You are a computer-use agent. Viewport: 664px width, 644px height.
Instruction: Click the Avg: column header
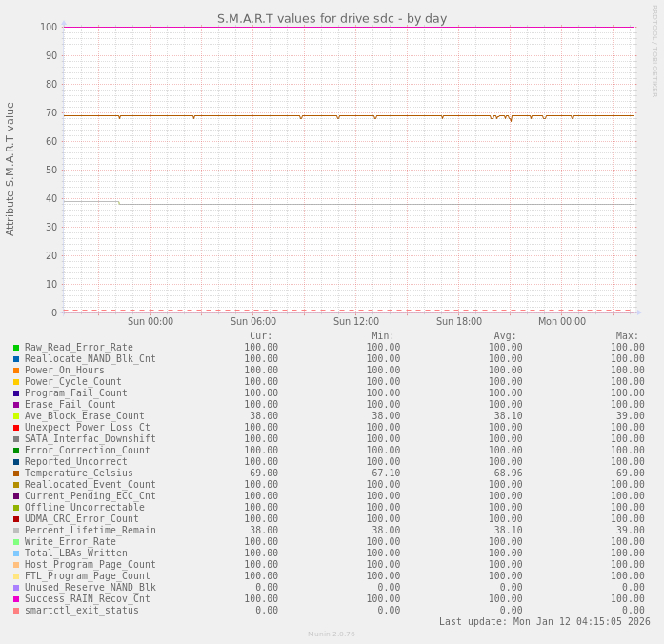(505, 336)
